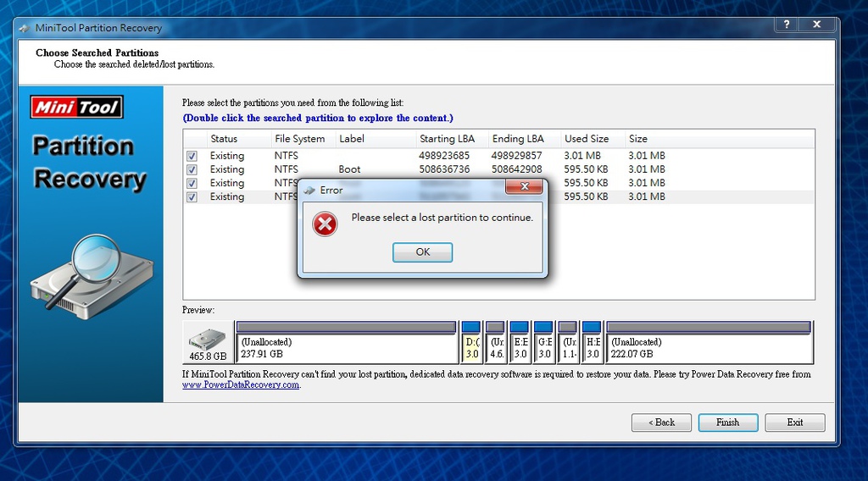Select the 4.6 unallocated block in Preview

[495, 342]
